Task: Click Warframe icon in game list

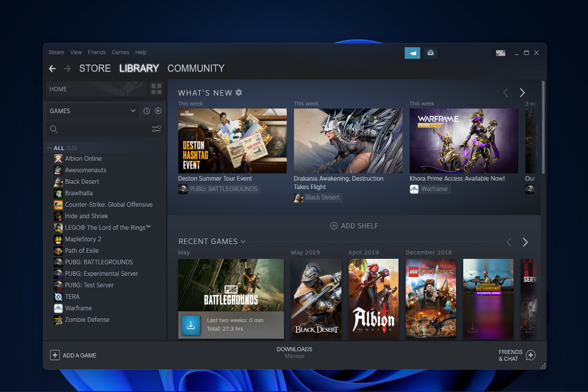Action: point(58,308)
